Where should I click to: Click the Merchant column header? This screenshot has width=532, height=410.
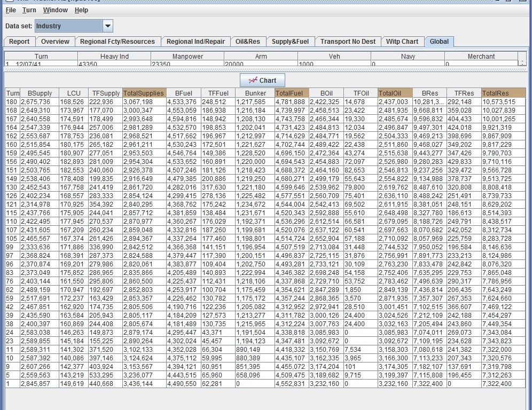tap(481, 56)
